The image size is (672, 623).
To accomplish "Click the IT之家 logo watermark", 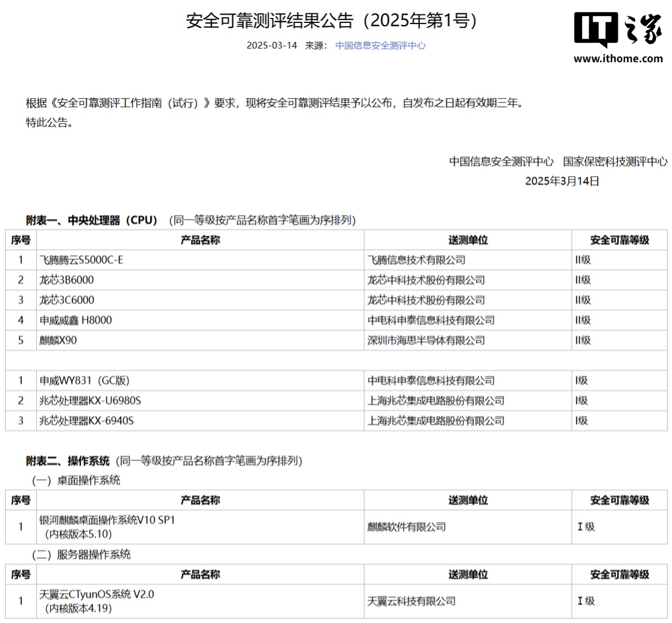I will coord(618,30).
